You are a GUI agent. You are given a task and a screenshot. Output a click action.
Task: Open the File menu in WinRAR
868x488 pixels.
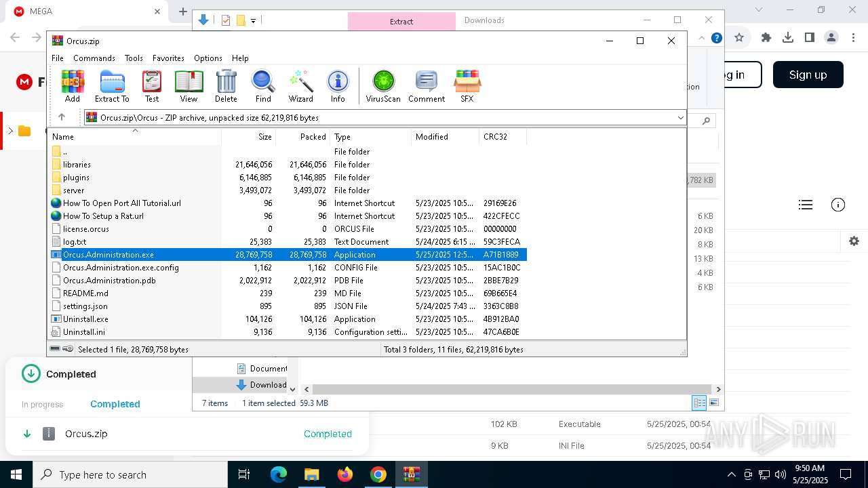pos(58,58)
